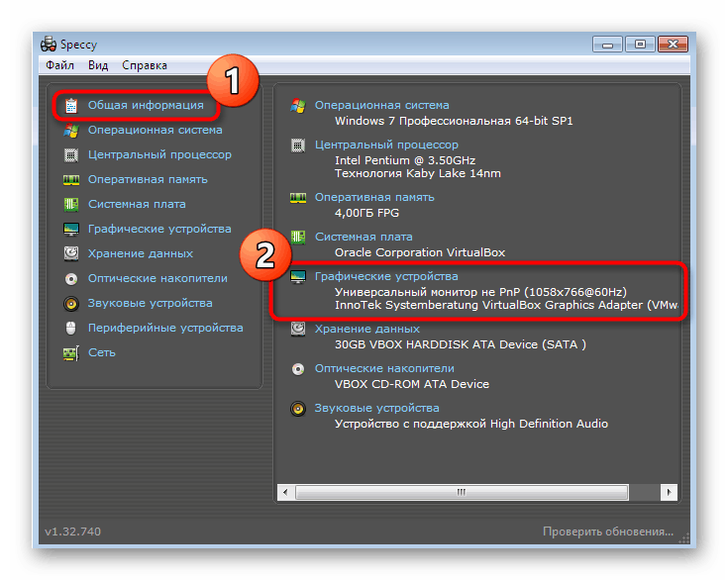This screenshot has height=580, width=728.
Task: Click the horizontal scrollbar thumb
Action: pyautogui.click(x=462, y=492)
